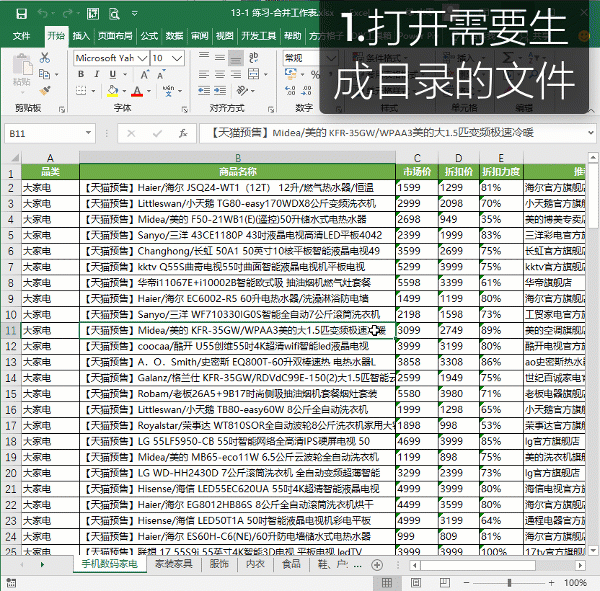Image resolution: width=600 pixels, height=591 pixels.
Task: Click the cell borders icon
Action: point(81,91)
